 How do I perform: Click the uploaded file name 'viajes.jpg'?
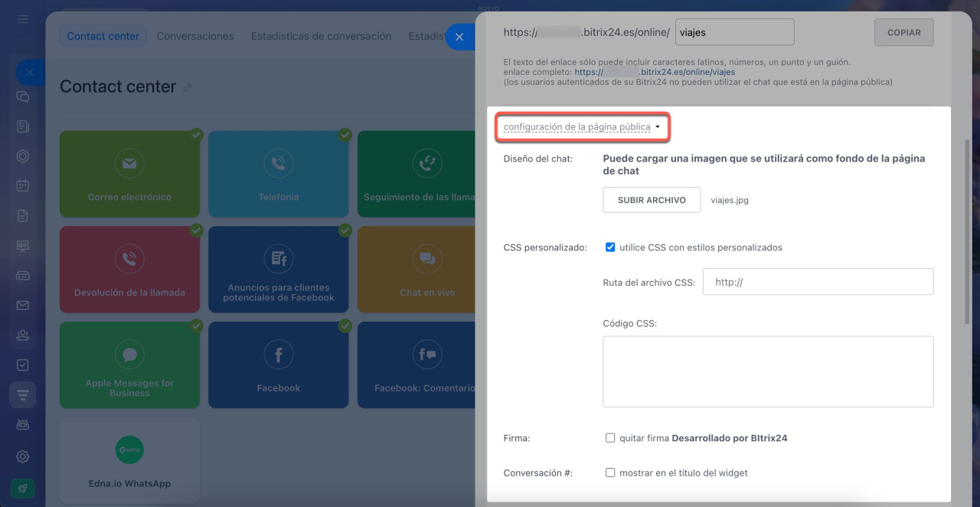coord(730,200)
